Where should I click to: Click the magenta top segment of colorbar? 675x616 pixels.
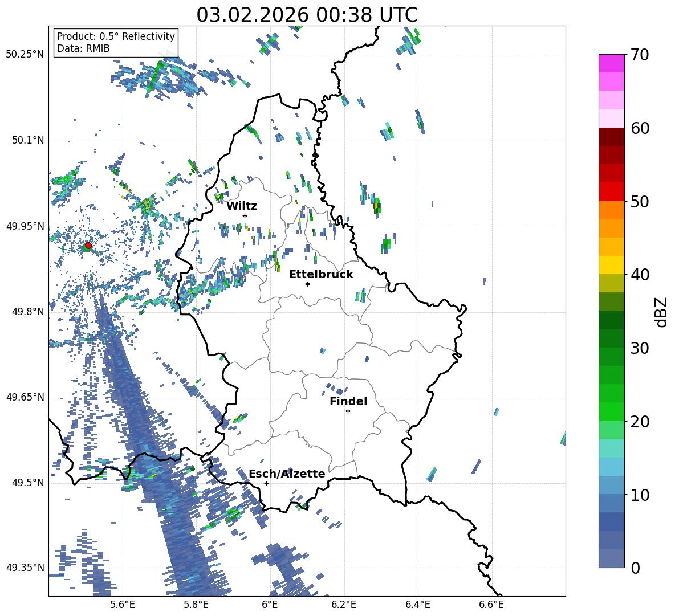pyautogui.click(x=611, y=64)
